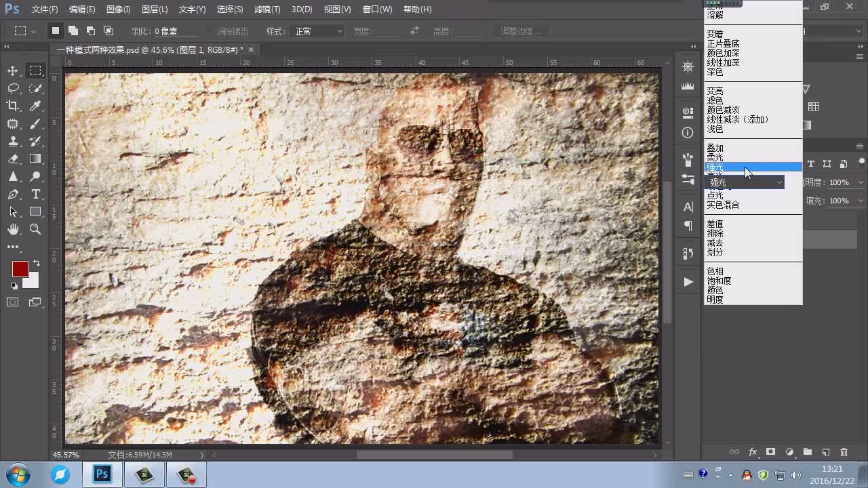Screen dimensions: 868x488
Task: Open the 文件(F) menu
Action: point(45,9)
